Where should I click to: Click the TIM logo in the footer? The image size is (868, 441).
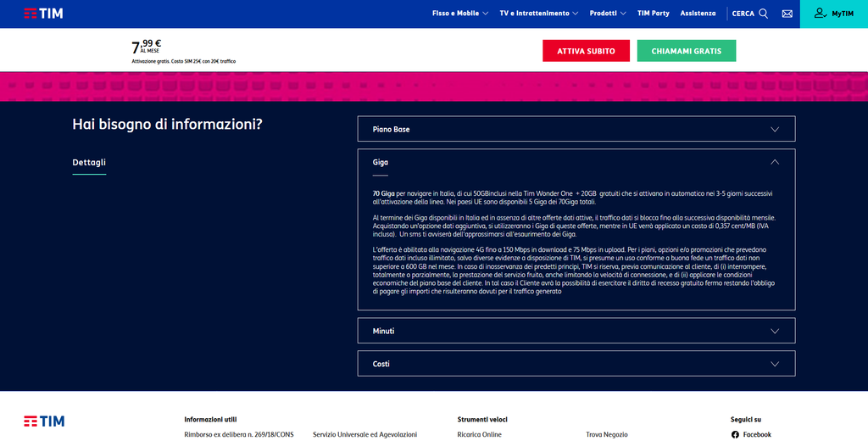point(44,421)
